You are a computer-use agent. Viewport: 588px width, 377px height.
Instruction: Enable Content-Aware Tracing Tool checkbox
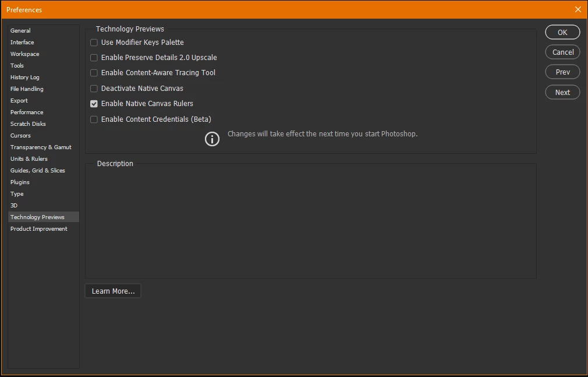coord(94,73)
